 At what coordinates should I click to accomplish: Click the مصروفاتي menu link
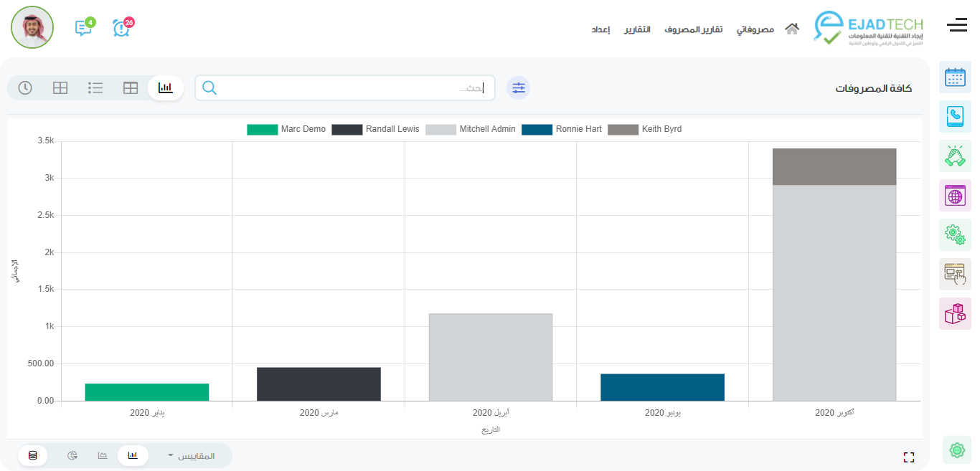(756, 29)
